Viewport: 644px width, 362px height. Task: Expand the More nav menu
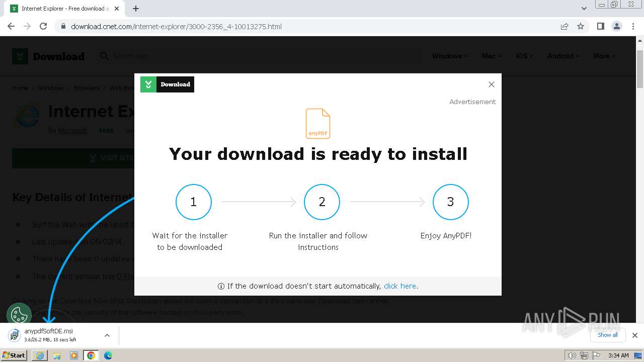pos(604,56)
